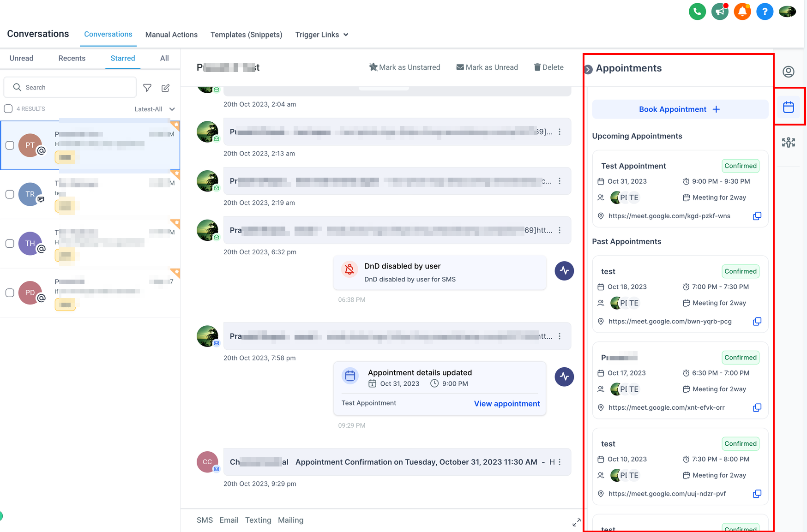
Task: Open the Manual Actions tab
Action: point(171,35)
